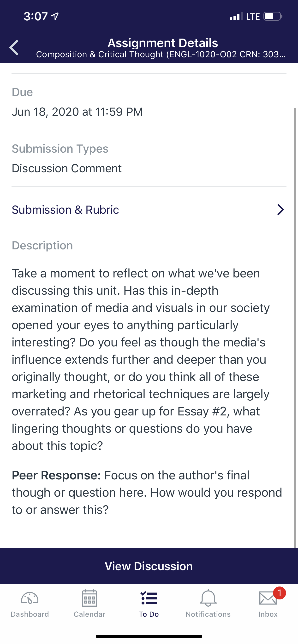Open the Dashboard gauge icon

pos(30,598)
